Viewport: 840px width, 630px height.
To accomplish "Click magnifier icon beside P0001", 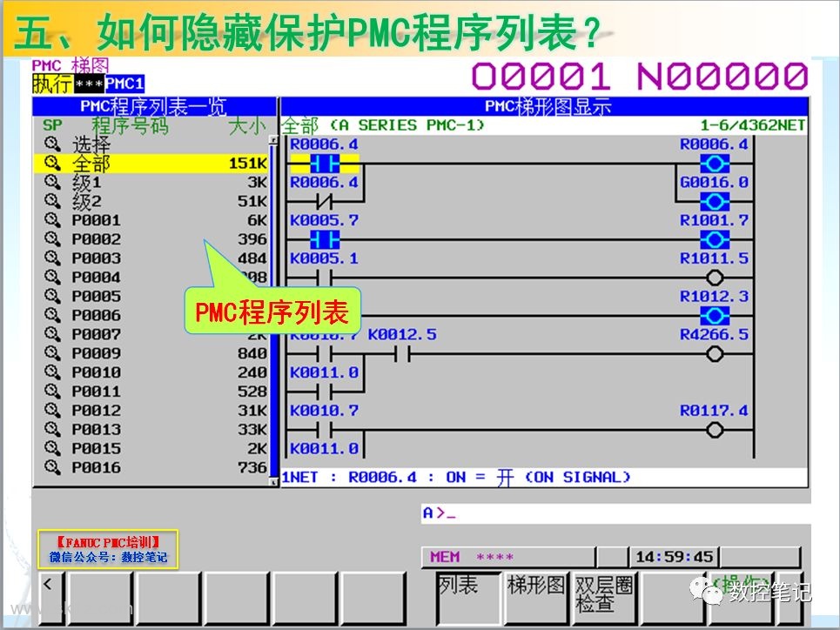I will [x=52, y=219].
